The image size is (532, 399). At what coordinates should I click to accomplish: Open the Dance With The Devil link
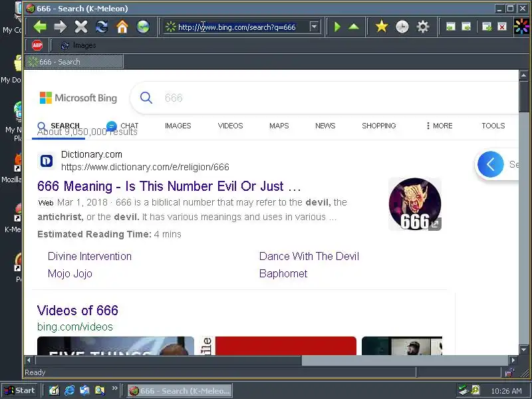[x=309, y=256]
